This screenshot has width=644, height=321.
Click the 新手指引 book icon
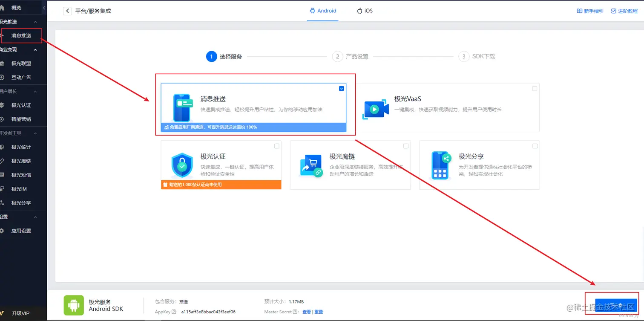(x=580, y=11)
